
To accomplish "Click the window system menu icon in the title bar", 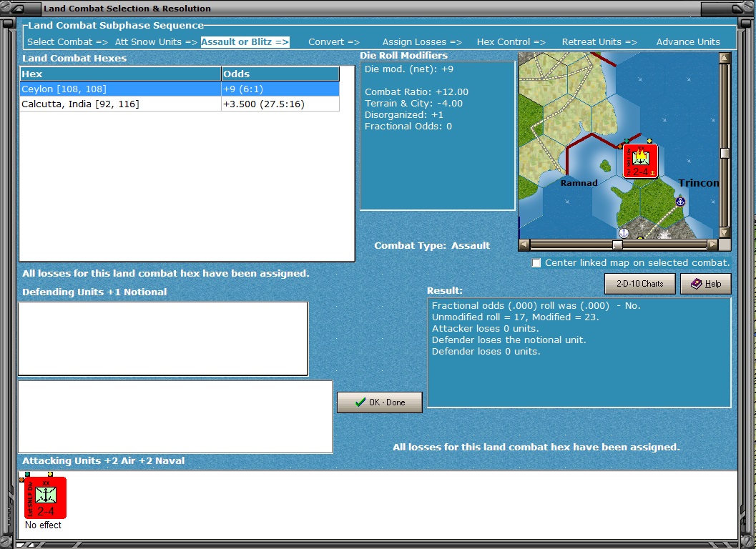I will [17, 9].
